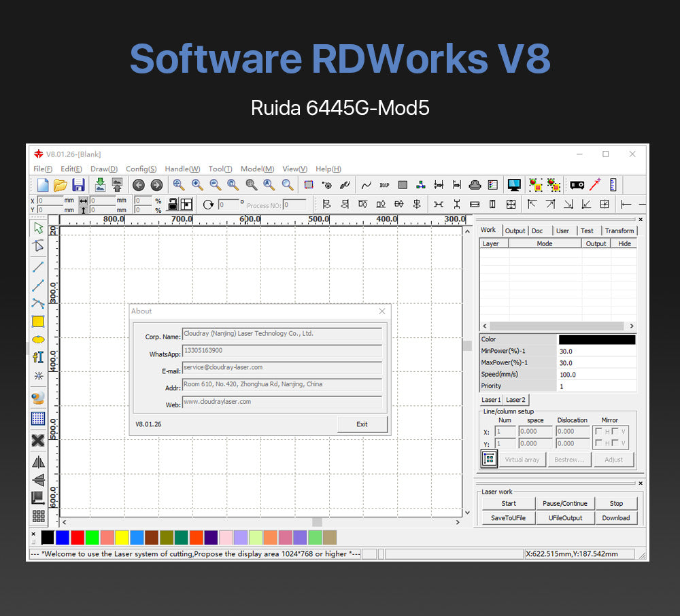Open the Model menu

(257, 169)
